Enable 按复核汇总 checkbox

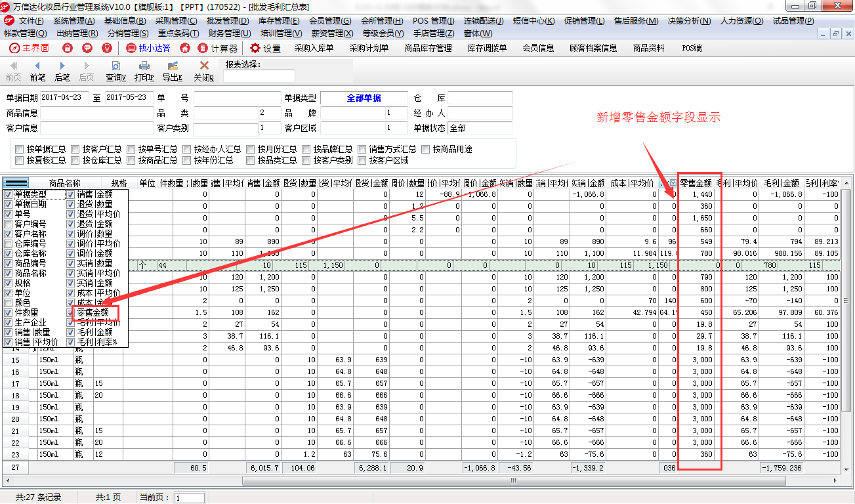click(20, 160)
